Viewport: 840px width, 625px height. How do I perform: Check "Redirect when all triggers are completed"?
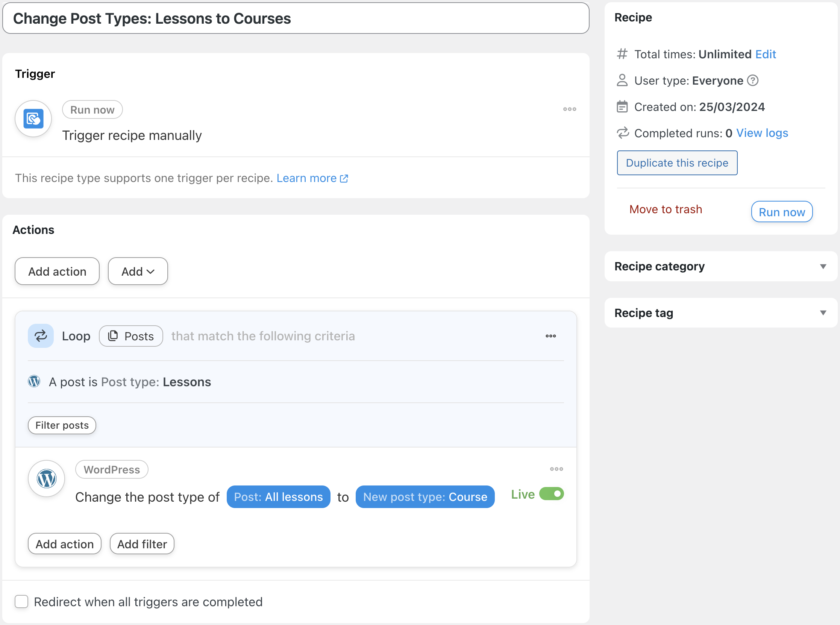[21, 602]
